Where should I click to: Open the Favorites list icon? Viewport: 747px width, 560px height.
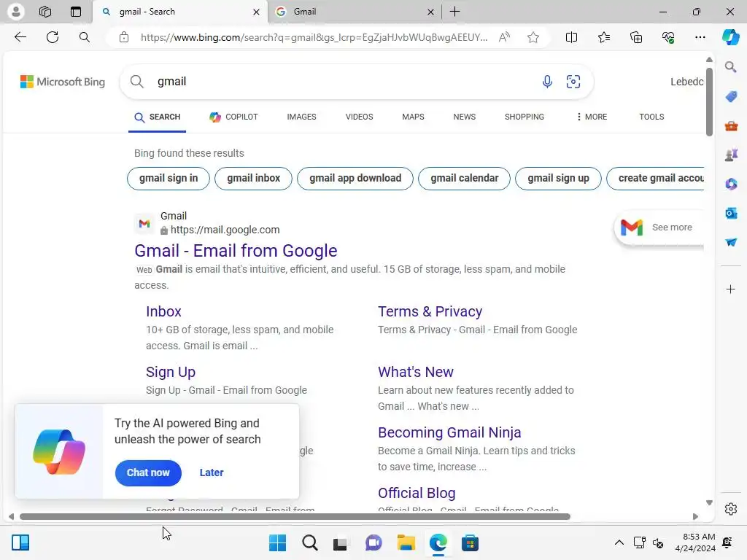[603, 37]
